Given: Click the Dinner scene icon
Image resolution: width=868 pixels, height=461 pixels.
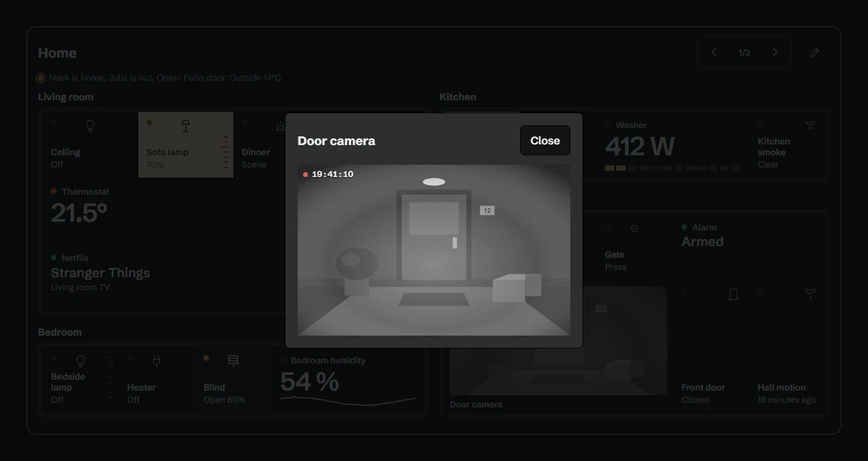Looking at the screenshot, I should [x=280, y=126].
